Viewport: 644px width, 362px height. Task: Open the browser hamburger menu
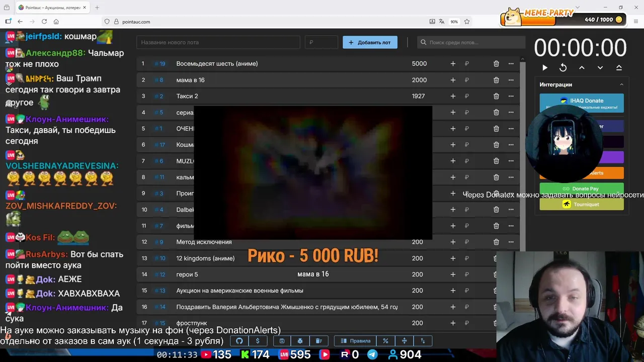[636, 22]
